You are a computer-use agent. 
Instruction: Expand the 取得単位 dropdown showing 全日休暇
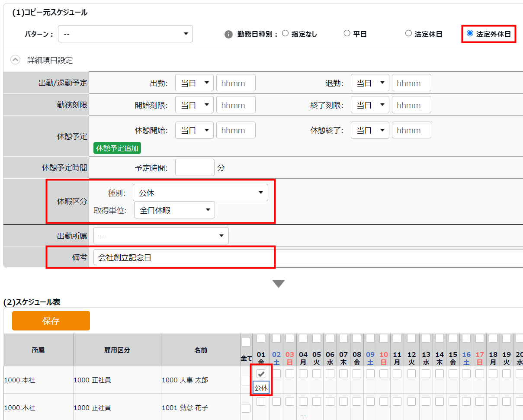point(174,210)
